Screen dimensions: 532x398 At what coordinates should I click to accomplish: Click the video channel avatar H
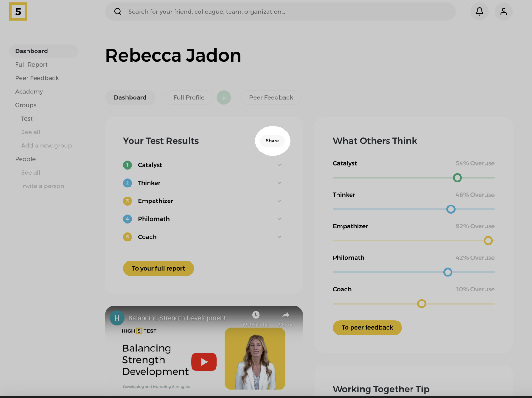117,318
